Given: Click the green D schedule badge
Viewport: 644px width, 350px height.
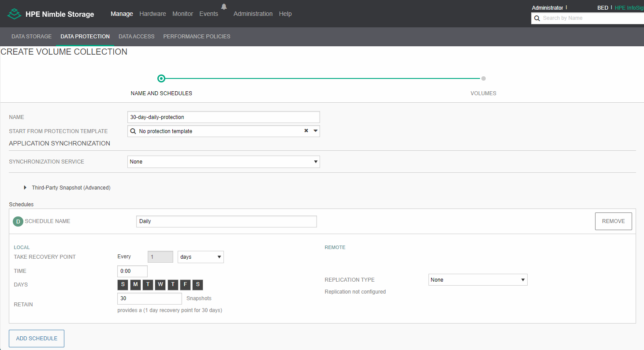Looking at the screenshot, I should coord(18,222).
